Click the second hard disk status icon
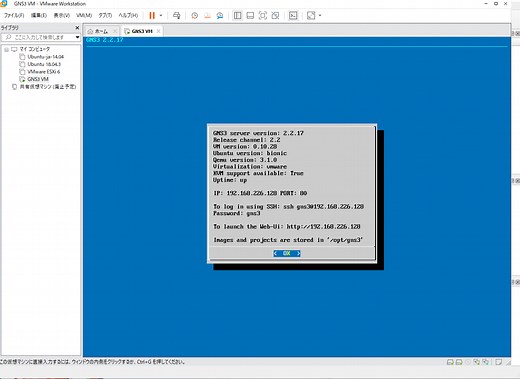 tap(459, 362)
